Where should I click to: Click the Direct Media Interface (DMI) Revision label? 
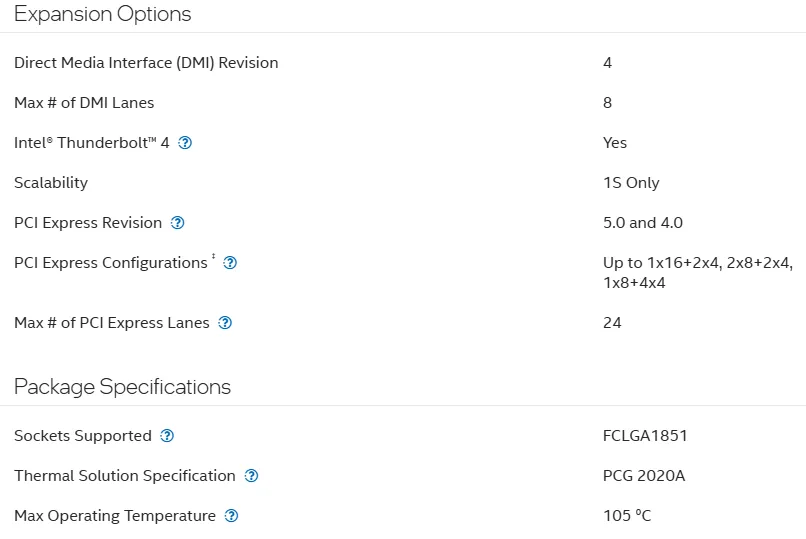coord(146,63)
